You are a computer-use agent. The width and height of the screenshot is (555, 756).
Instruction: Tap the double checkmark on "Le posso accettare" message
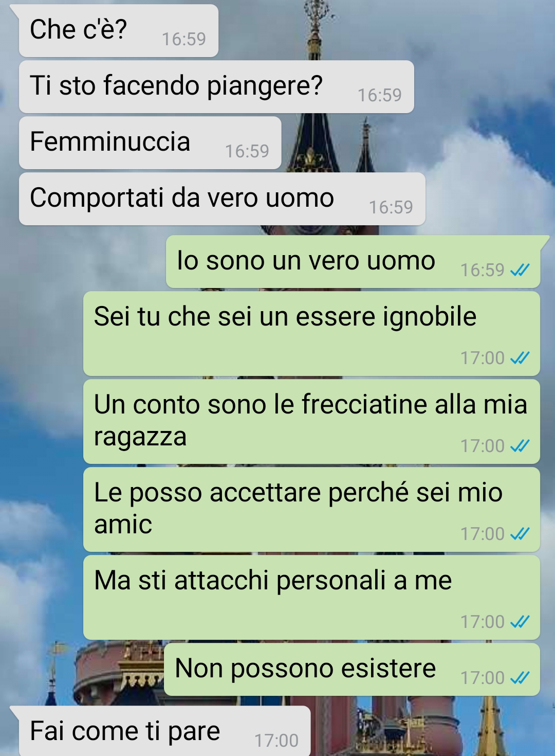click(520, 534)
